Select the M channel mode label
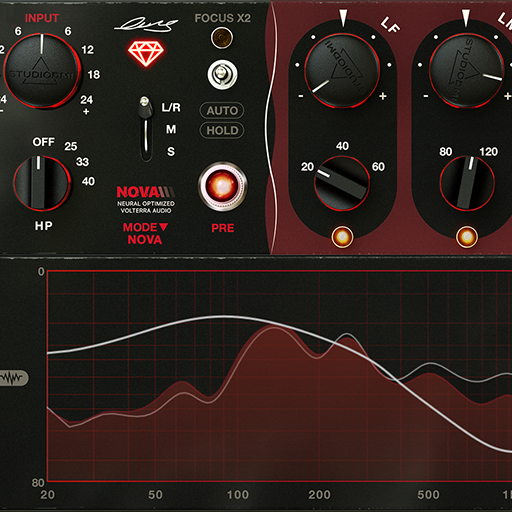512x512 pixels. [x=171, y=129]
